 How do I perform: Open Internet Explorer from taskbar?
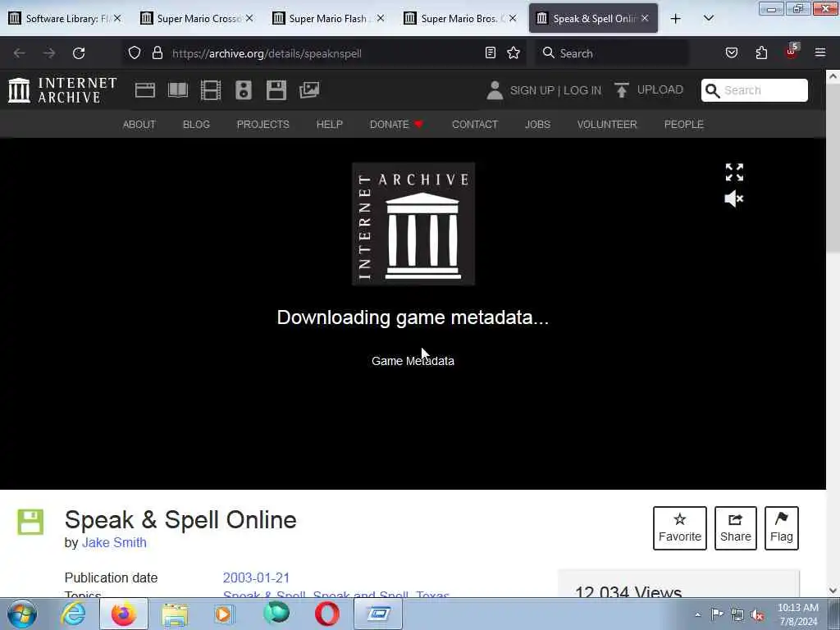(74, 614)
